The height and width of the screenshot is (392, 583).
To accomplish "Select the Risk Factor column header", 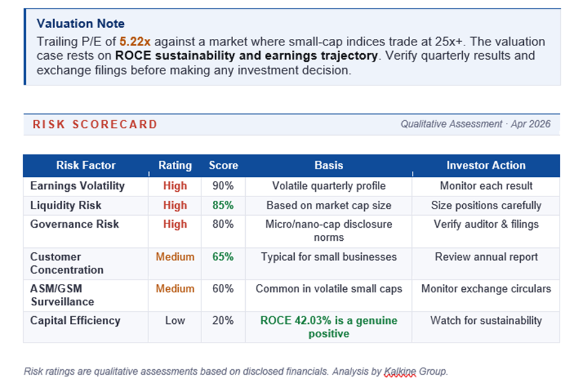I will tap(86, 166).
